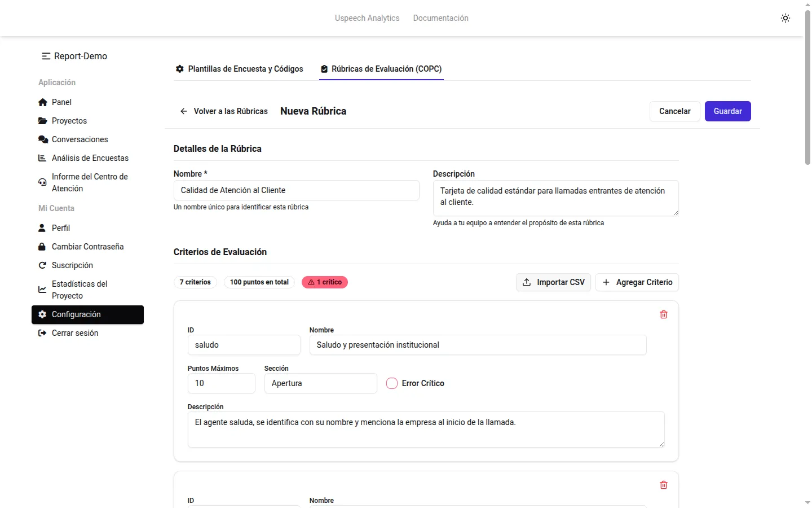Open the Plantillas de Encuesta y Códigos tab
The height and width of the screenshot is (508, 812).
point(239,69)
